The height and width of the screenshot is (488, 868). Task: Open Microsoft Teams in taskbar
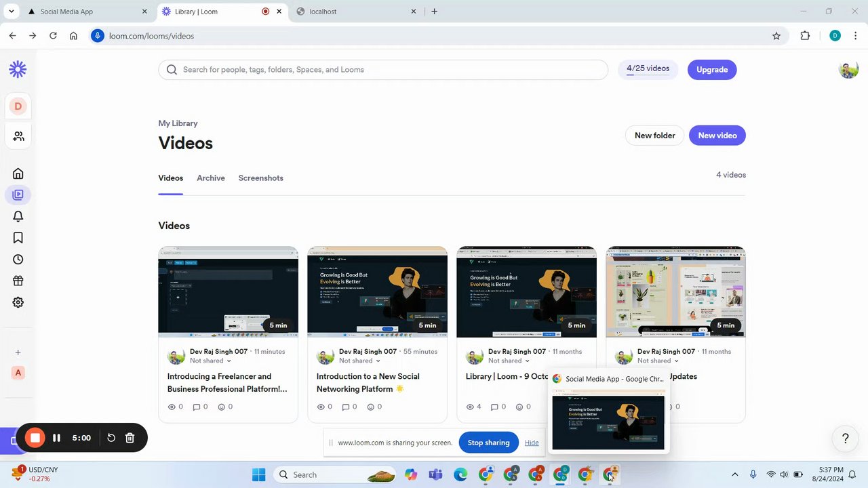point(435,474)
